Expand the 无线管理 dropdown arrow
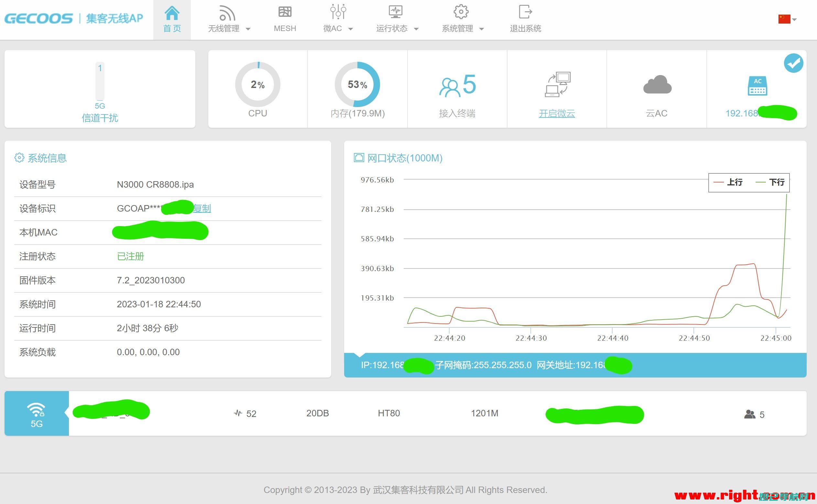The image size is (817, 504). tap(248, 29)
